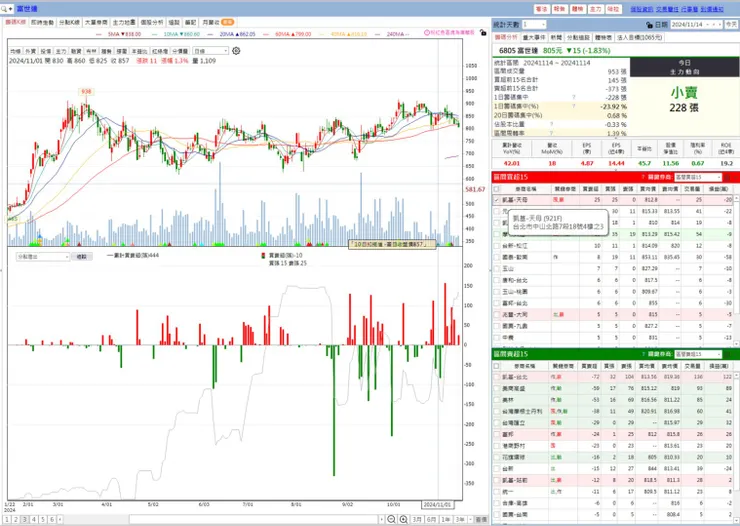The image size is (740, 526).
Task: Open the 日線 chart period dropdown
Action: (210, 50)
